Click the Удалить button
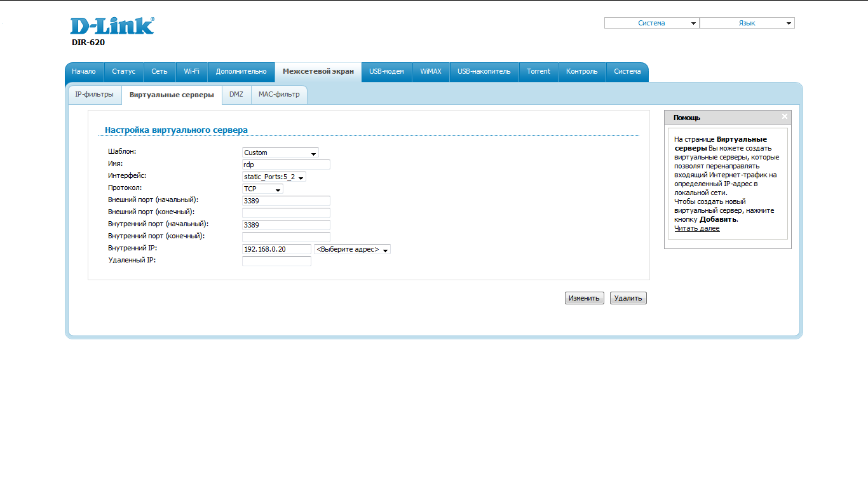The width and height of the screenshot is (868, 488). [x=628, y=298]
